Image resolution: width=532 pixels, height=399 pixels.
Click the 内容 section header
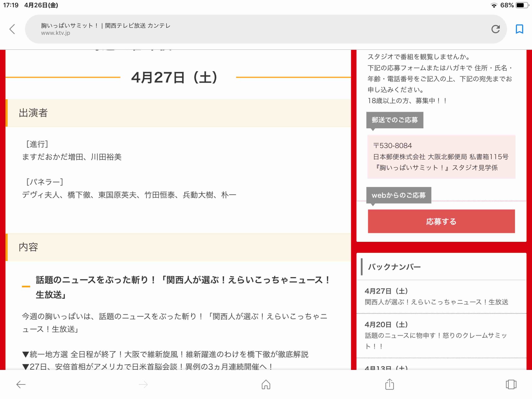click(x=29, y=247)
